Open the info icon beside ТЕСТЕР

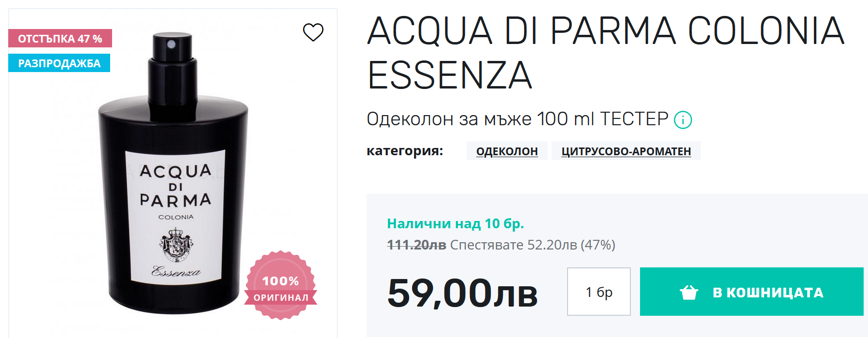point(683,119)
